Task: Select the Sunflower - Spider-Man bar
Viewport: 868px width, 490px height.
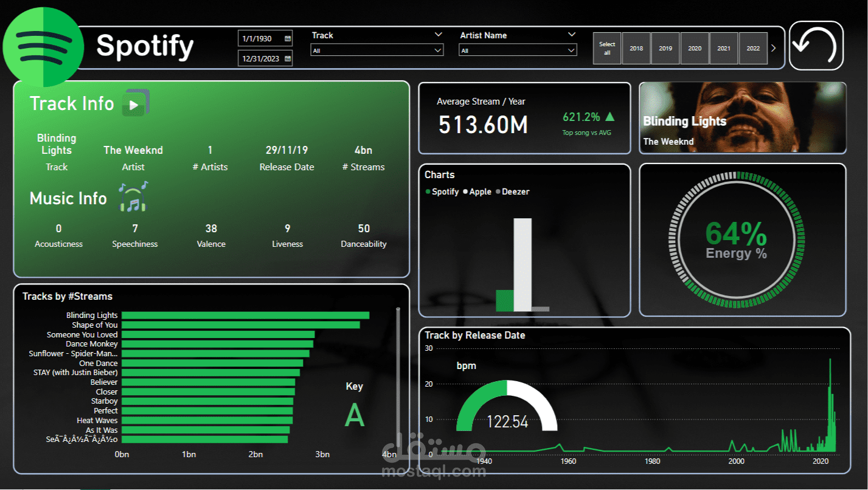Action: tap(215, 353)
